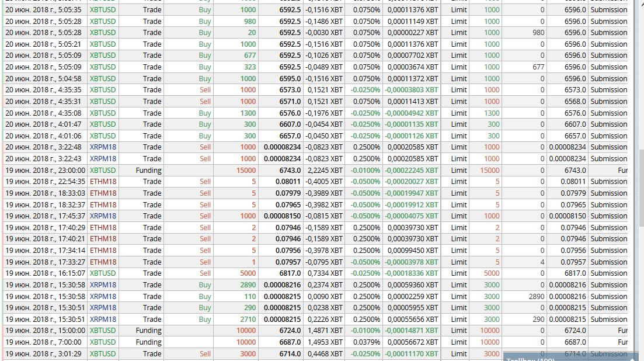The width and height of the screenshot is (644, 361).
Task: Click the green quantity 2710 in the XRPM18 Buy row
Action: point(248,319)
